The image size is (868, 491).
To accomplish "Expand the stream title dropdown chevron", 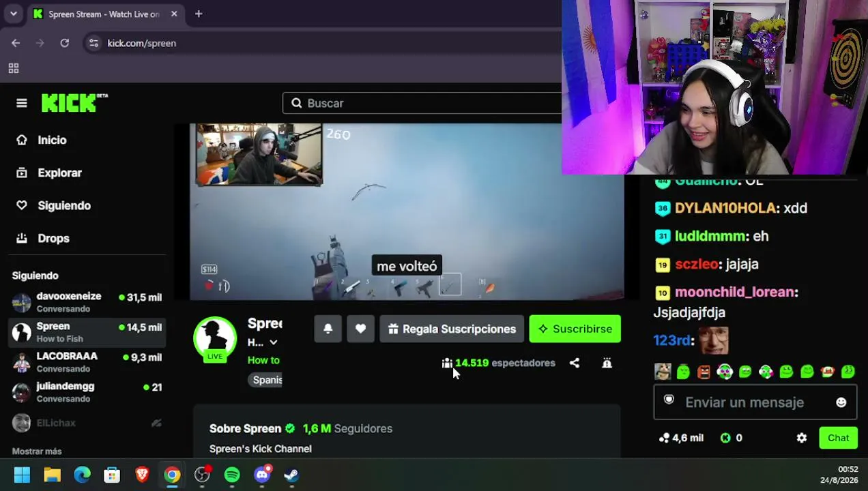I will (274, 342).
